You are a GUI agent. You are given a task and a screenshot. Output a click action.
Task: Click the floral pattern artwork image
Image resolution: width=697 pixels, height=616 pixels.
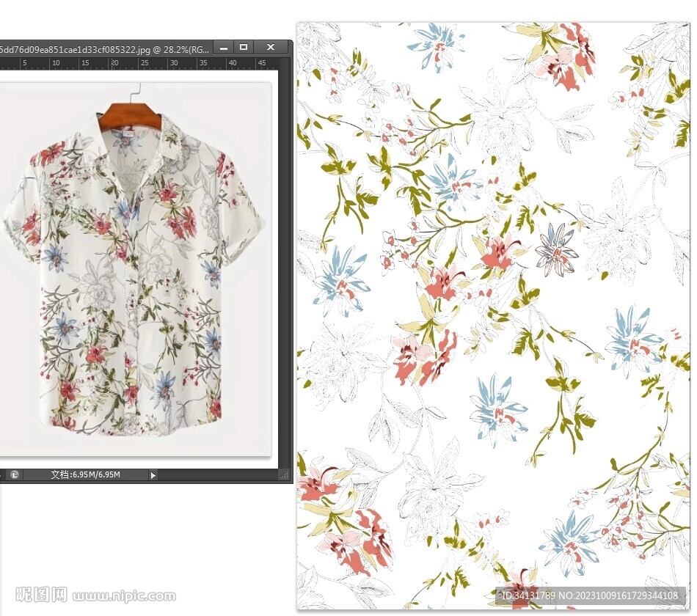click(x=493, y=315)
